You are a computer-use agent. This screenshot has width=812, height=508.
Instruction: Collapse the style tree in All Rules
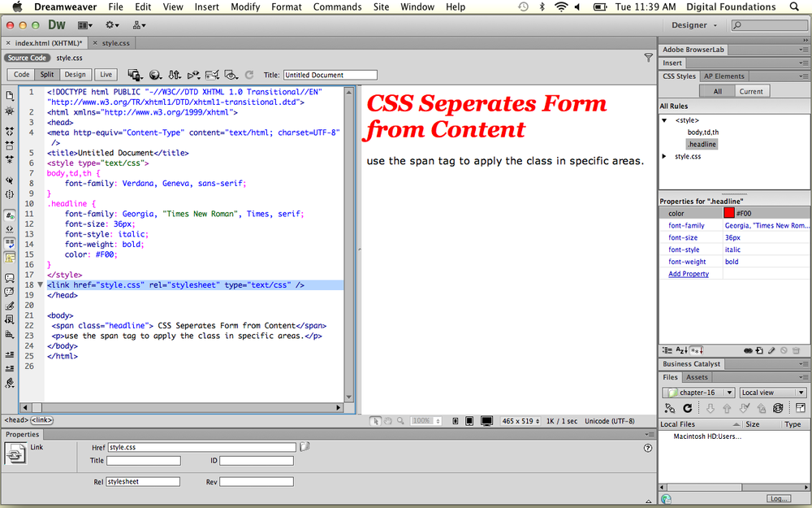pyautogui.click(x=665, y=119)
